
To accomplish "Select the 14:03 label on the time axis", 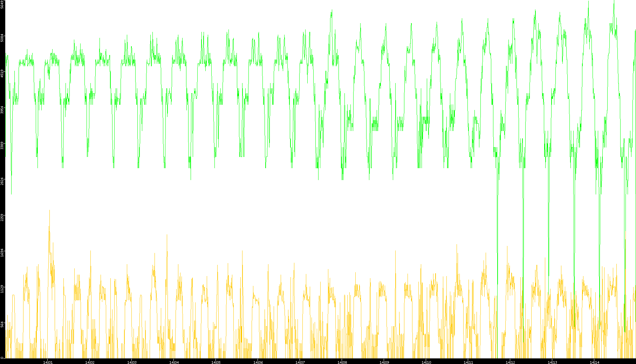I will [x=132, y=362].
